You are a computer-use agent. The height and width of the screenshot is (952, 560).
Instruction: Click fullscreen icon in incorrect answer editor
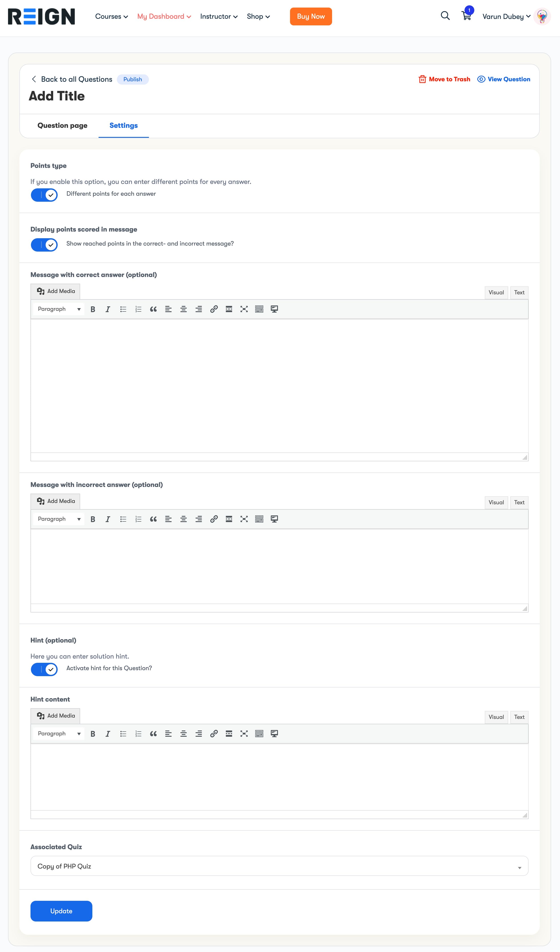244,519
